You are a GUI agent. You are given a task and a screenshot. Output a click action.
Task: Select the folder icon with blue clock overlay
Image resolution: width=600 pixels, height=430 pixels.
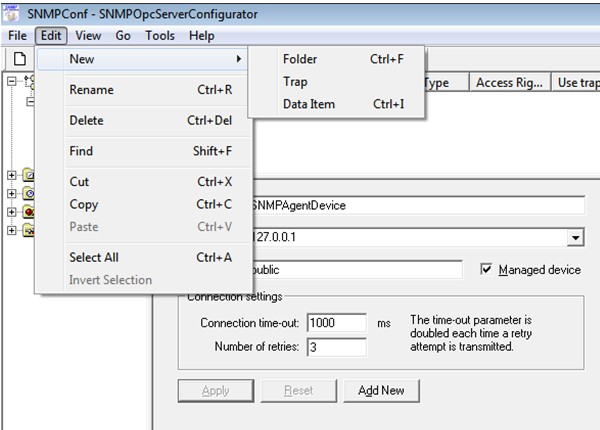coord(28,193)
